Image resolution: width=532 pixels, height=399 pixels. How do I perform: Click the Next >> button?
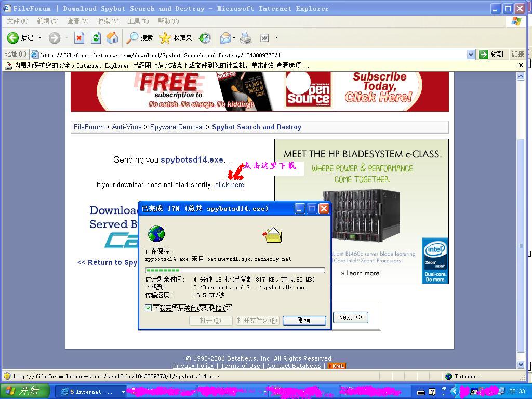pos(350,317)
